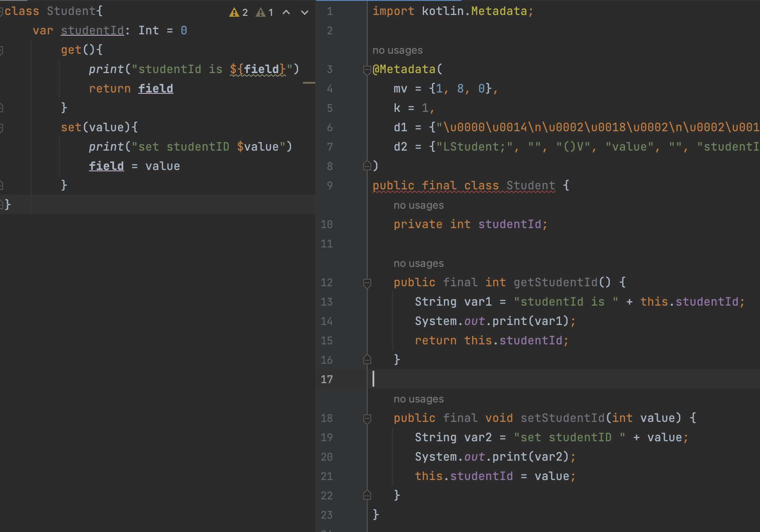Jump to next highlighted problem with down arrow
This screenshot has height=532, width=760.
point(305,12)
